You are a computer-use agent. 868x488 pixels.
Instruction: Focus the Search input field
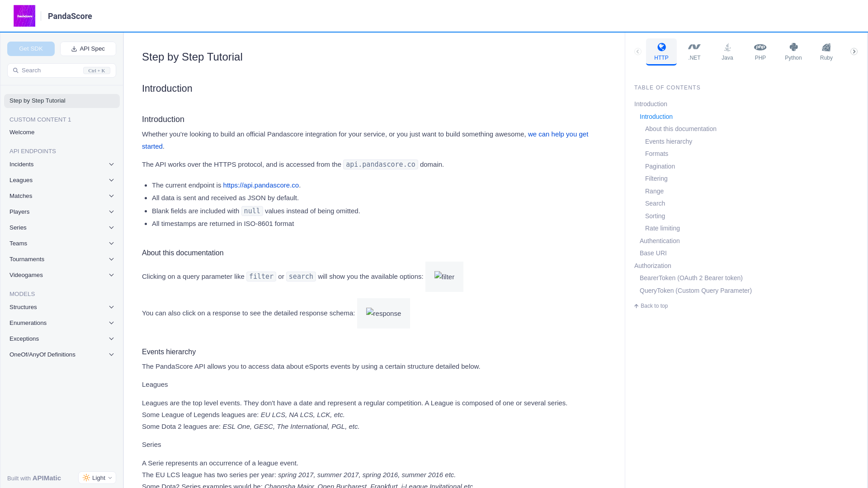click(61, 70)
